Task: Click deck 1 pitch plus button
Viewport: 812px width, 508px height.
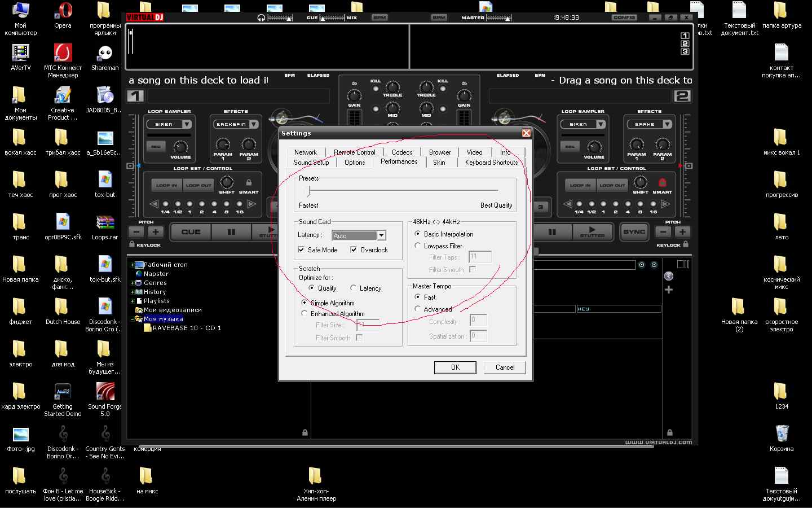Action: tap(156, 232)
